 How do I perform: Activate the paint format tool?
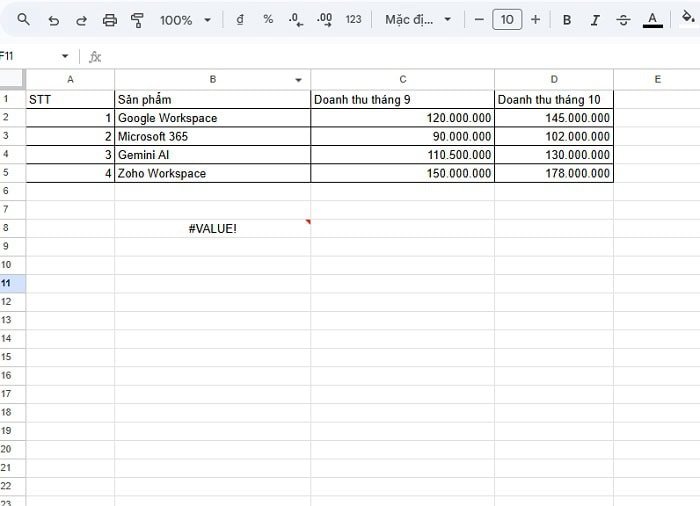tap(138, 20)
